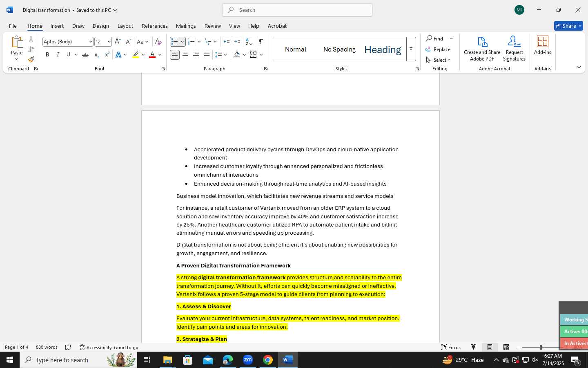Open font name dropdown Aptos (Body)
Image resolution: width=588 pixels, height=368 pixels.
pos(91,42)
